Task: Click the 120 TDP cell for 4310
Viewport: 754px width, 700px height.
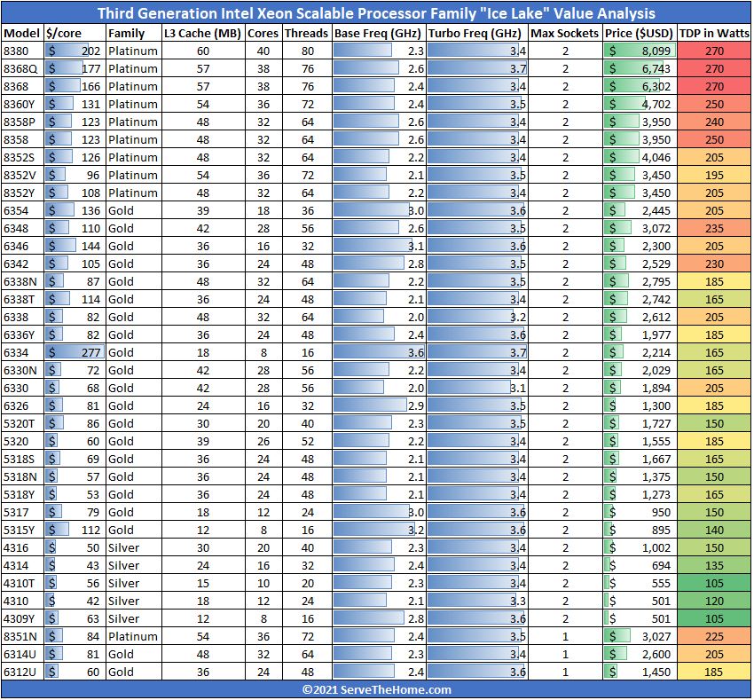Action: [x=714, y=602]
